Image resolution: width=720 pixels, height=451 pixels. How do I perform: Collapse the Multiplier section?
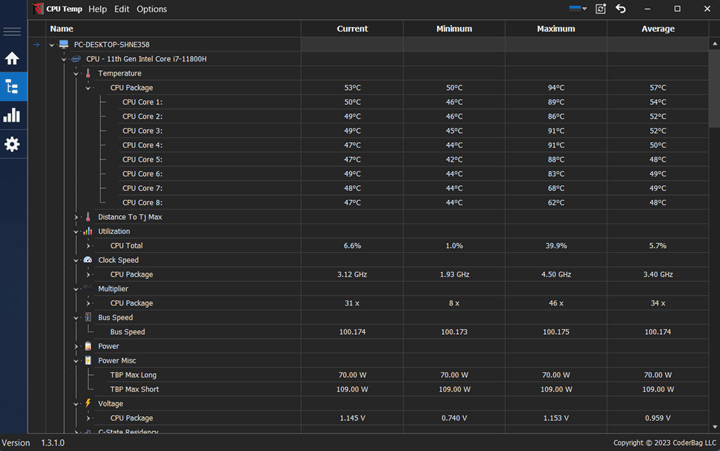click(x=76, y=289)
